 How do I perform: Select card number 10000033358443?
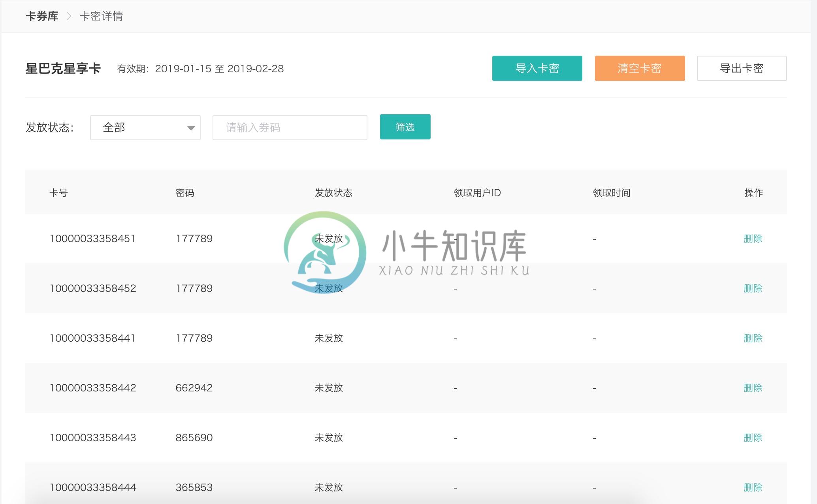tap(93, 438)
